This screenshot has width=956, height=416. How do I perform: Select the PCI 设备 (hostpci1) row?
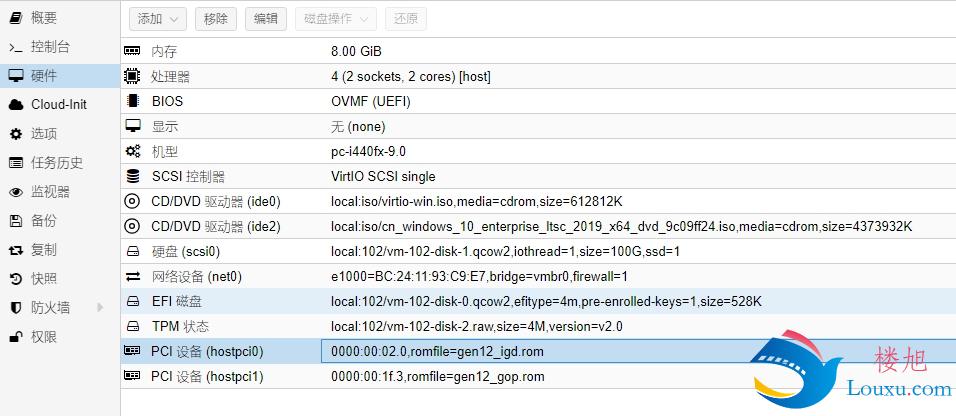[538, 376]
